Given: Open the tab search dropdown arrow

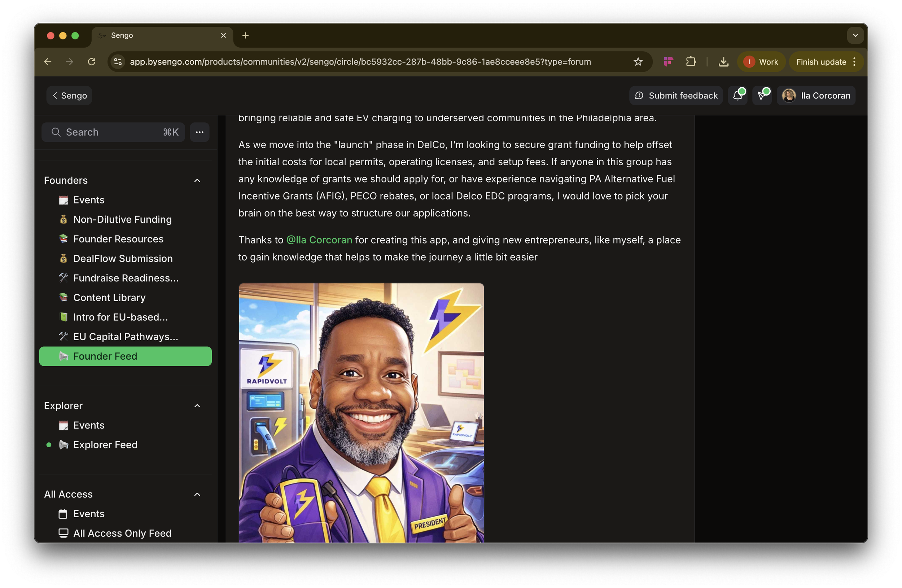Looking at the screenshot, I should click(x=855, y=35).
